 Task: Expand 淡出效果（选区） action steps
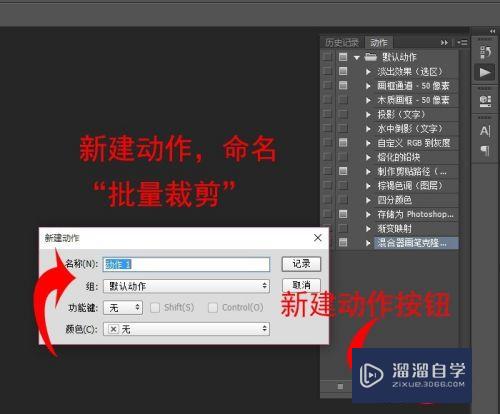pyautogui.click(x=368, y=71)
